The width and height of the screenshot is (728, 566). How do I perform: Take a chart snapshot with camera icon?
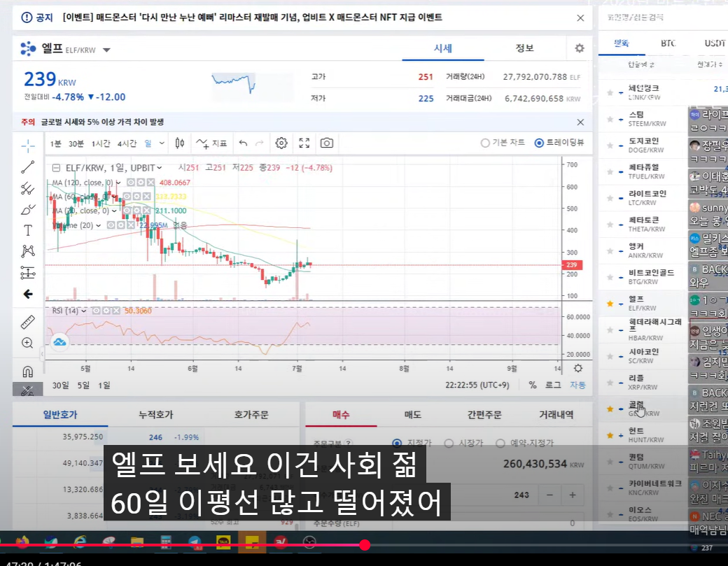(x=326, y=143)
